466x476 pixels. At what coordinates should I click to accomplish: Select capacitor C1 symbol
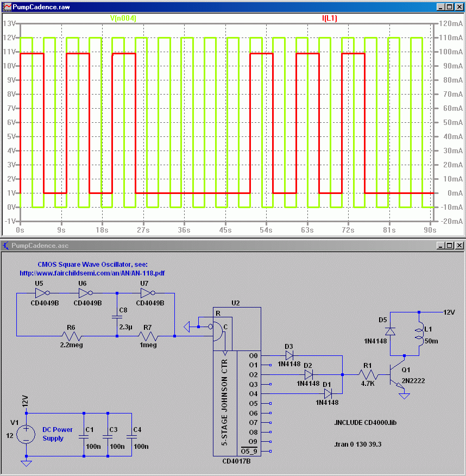[84, 437]
